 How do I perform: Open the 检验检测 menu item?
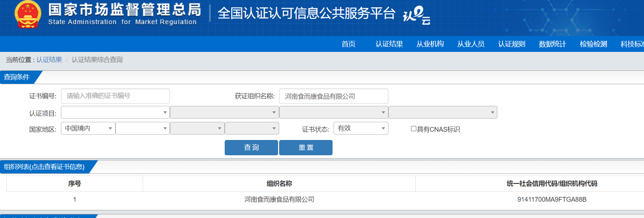point(593,44)
